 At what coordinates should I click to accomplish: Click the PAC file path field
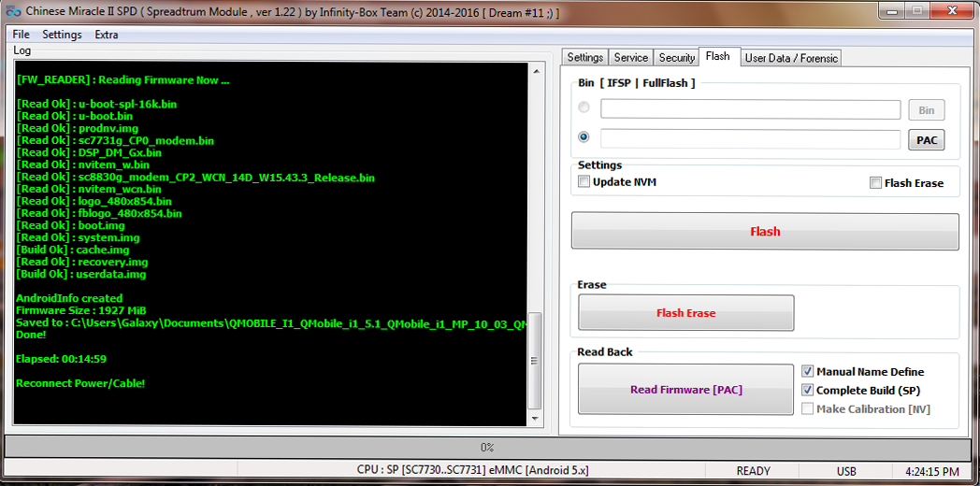point(750,139)
